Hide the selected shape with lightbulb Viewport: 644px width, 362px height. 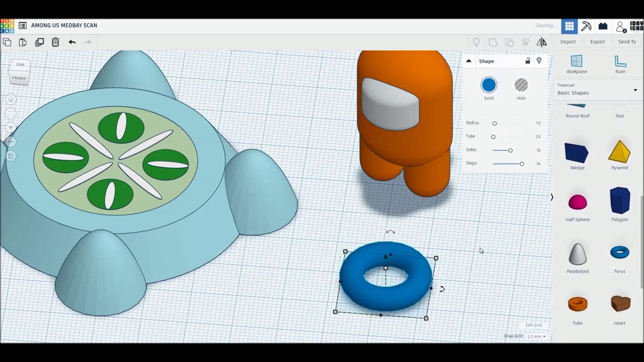[539, 61]
